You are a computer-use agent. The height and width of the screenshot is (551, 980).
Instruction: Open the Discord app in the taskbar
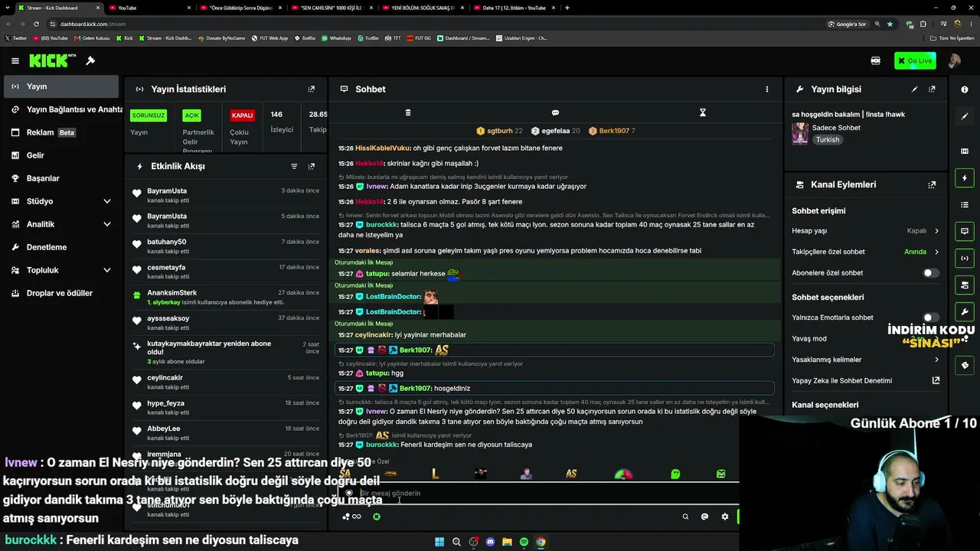pos(491,542)
